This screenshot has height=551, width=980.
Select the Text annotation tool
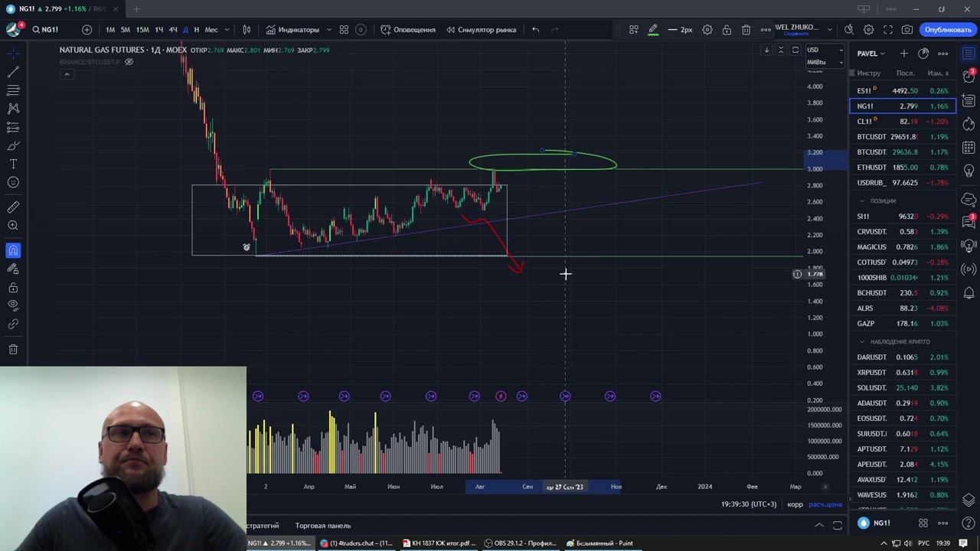[13, 164]
